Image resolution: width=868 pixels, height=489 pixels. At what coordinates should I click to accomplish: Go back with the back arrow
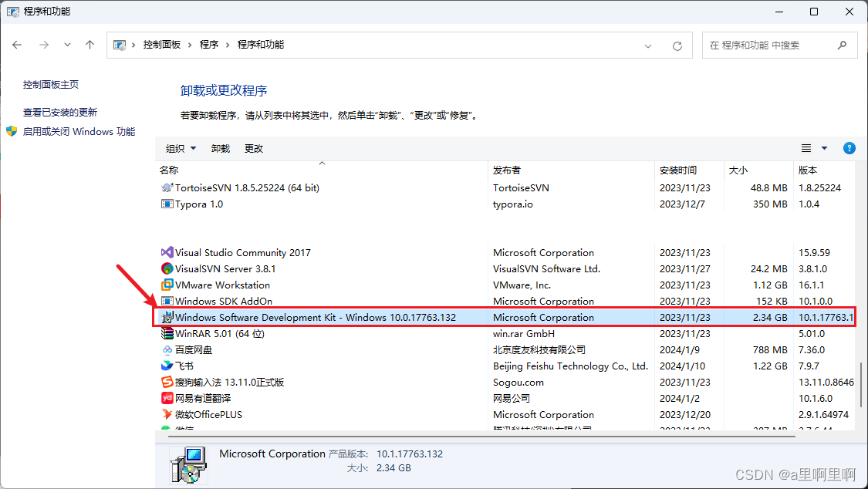point(17,45)
